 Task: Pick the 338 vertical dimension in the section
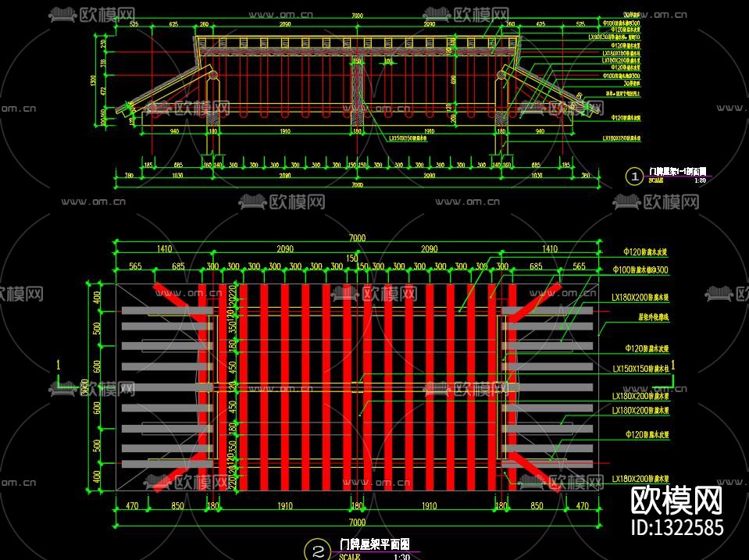coord(104,62)
